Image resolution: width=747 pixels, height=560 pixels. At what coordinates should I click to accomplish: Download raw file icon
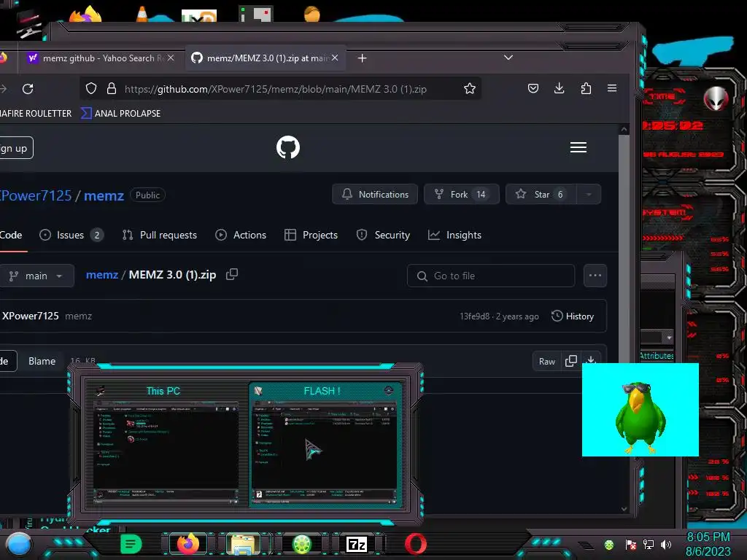(x=591, y=360)
